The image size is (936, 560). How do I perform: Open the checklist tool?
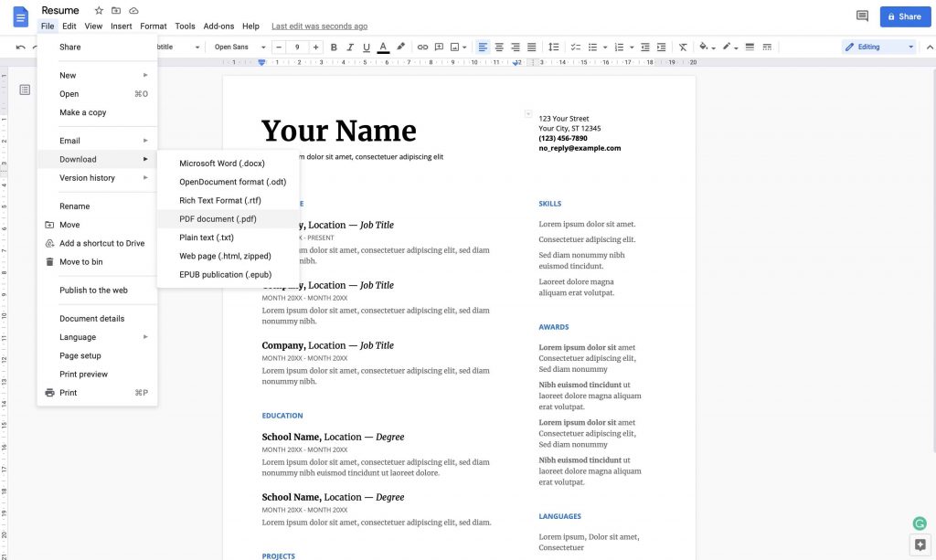[x=575, y=47]
